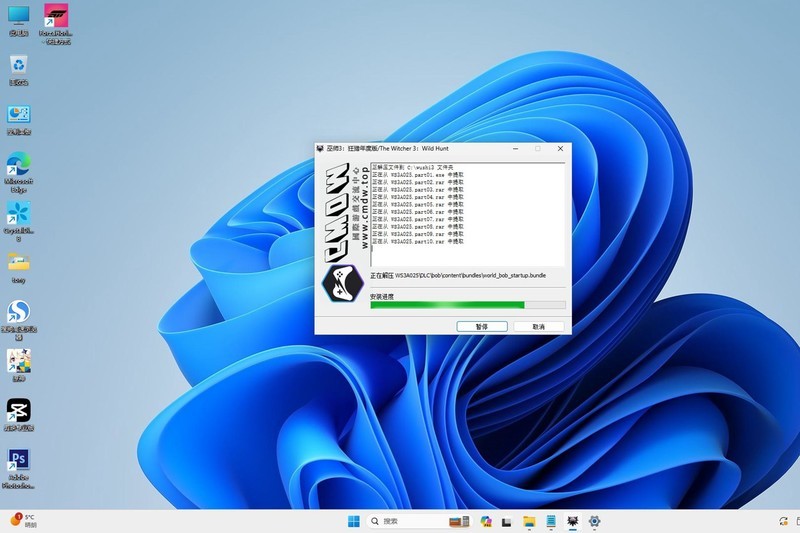The width and height of the screenshot is (800, 533).
Task: Launch Microsoft Edge from the desktop
Action: [18, 172]
